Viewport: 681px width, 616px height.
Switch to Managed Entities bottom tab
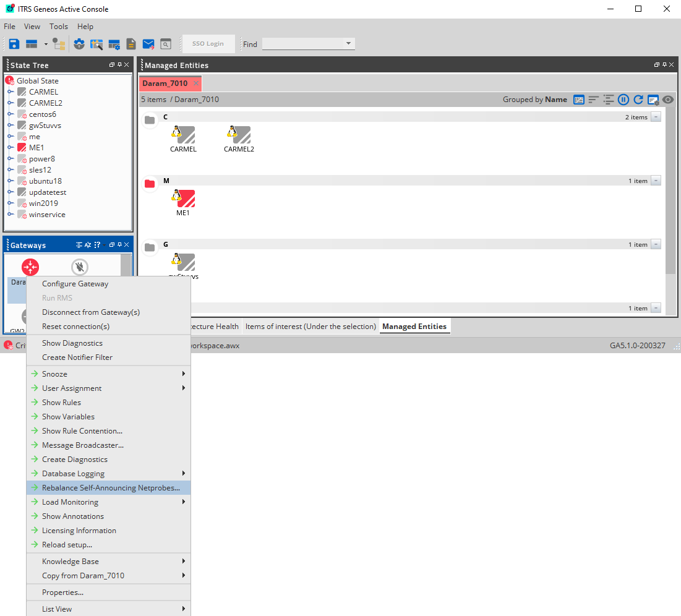tap(414, 327)
